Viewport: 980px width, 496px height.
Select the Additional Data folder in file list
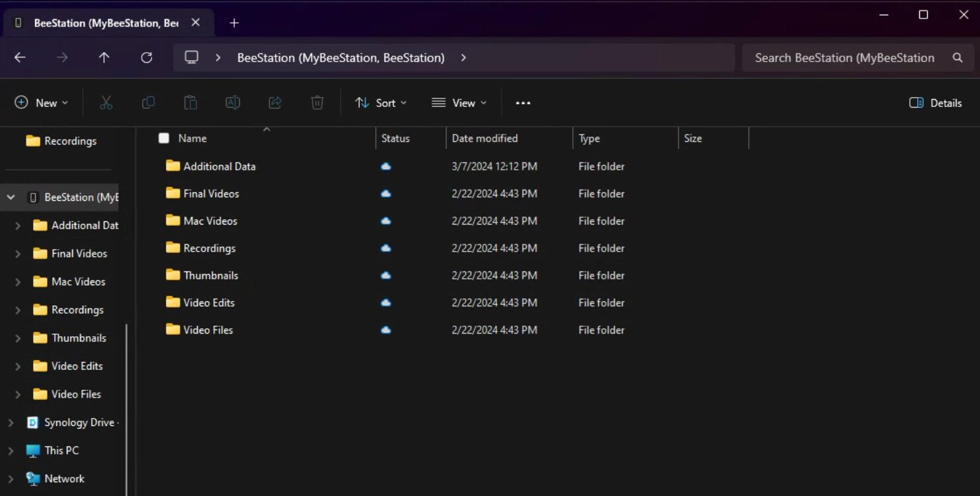click(219, 166)
